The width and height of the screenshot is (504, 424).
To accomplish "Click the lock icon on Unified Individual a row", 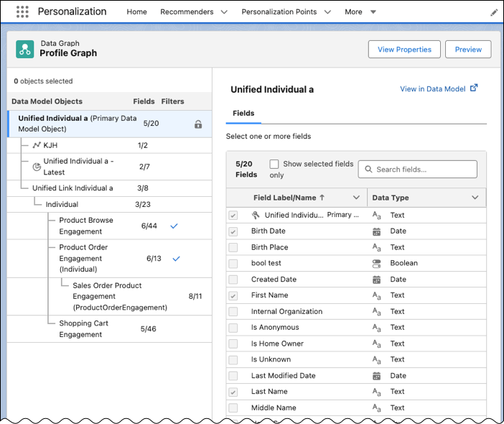I will (x=198, y=124).
